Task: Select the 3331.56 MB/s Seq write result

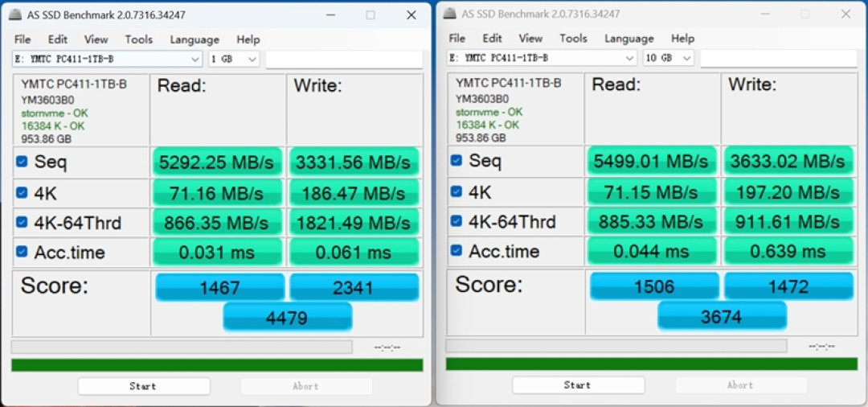Action: tap(353, 162)
